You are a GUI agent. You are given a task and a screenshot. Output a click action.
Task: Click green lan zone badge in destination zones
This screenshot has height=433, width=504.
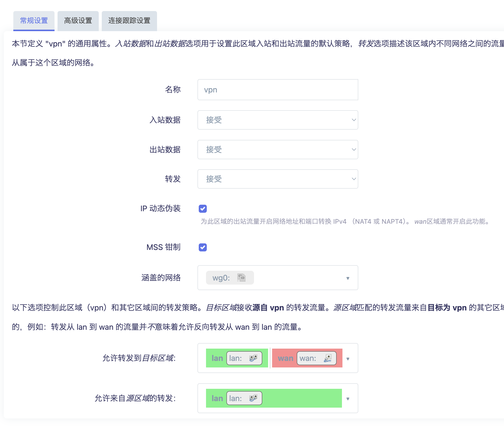[217, 358]
